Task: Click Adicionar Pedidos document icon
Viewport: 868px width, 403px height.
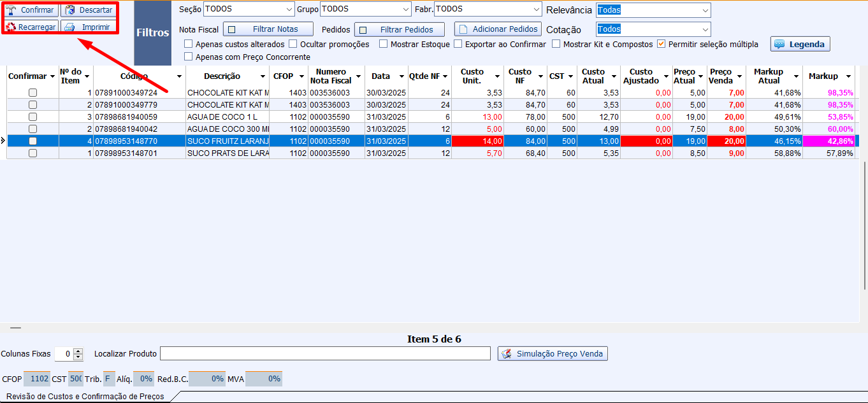Action: coord(463,29)
